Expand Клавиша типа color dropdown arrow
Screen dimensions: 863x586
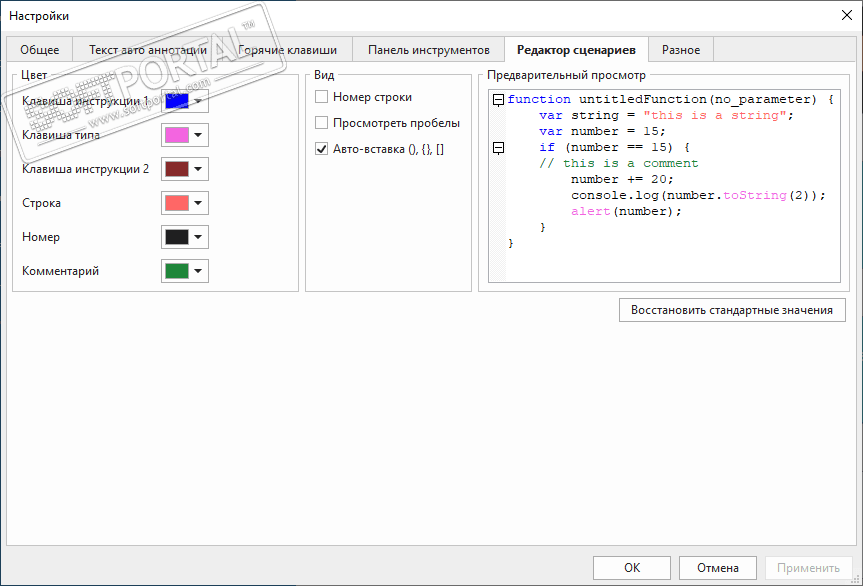(198, 135)
